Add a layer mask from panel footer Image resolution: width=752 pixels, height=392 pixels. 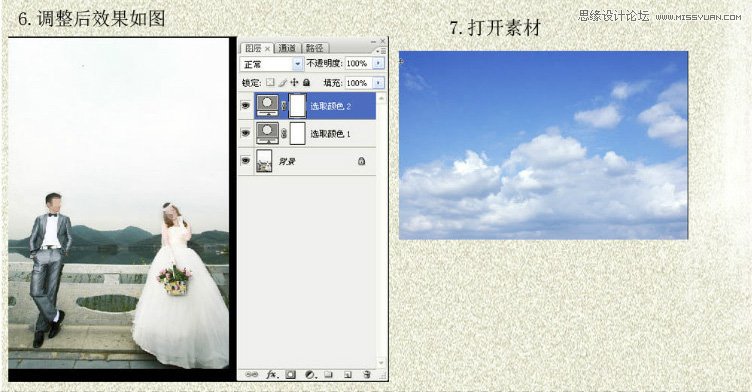(x=291, y=374)
